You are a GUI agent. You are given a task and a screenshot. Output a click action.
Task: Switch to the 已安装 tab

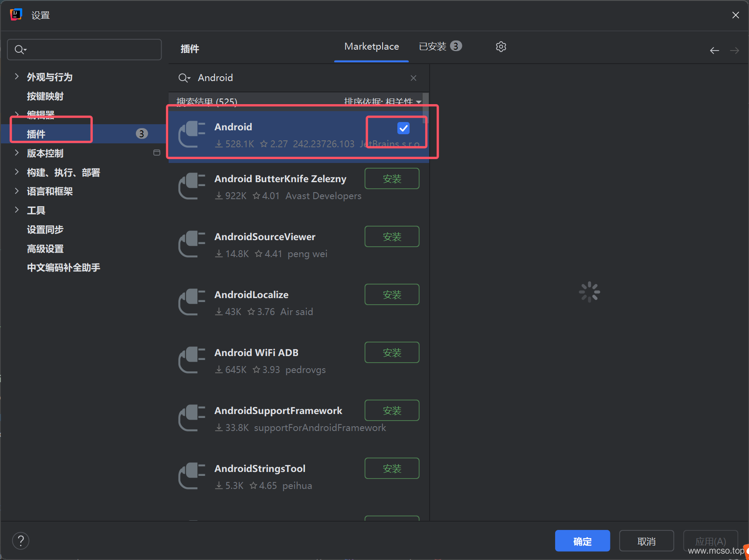[440, 47]
